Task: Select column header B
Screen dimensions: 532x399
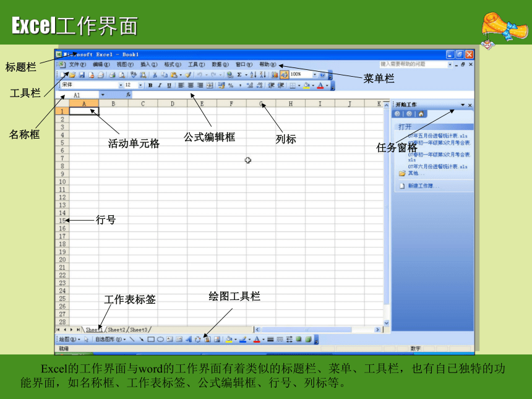Action: pyautogui.click(x=113, y=104)
